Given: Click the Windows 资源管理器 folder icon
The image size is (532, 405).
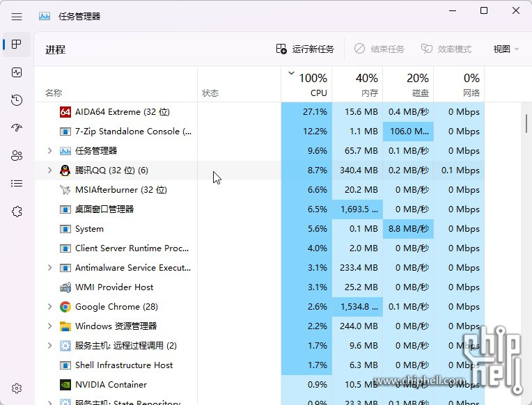Looking at the screenshot, I should tap(65, 326).
